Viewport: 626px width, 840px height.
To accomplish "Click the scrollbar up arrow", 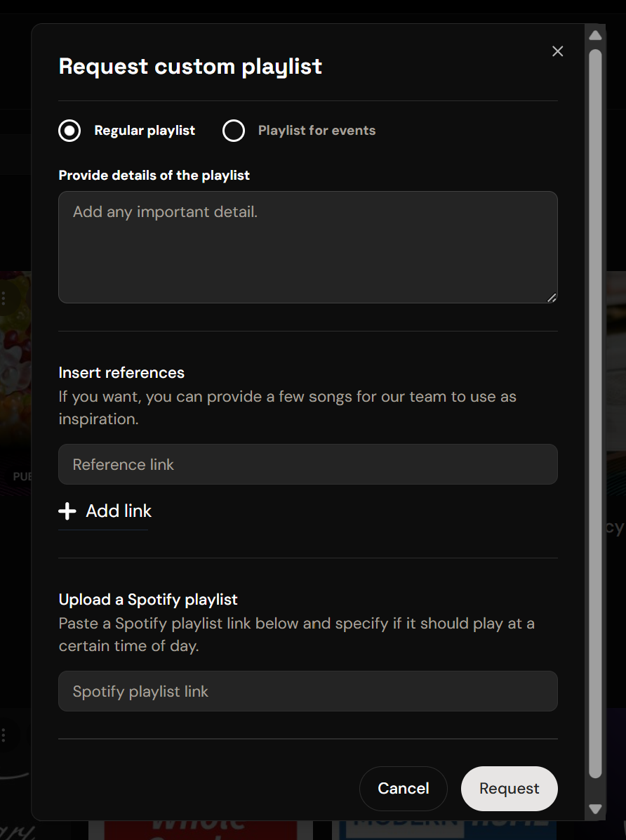I will (x=595, y=35).
